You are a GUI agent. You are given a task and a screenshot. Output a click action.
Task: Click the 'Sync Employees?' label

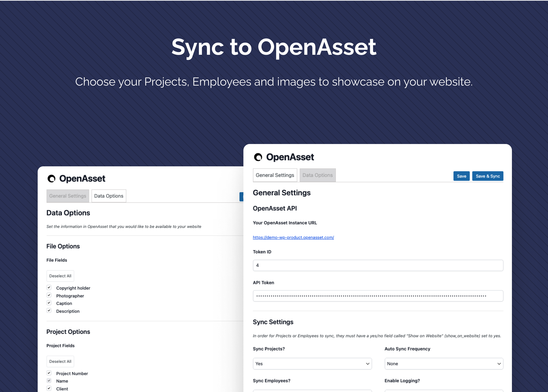click(x=272, y=381)
